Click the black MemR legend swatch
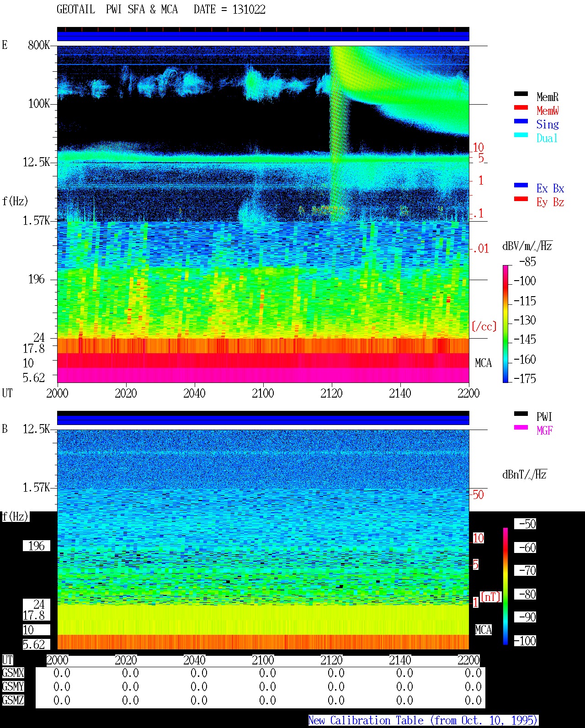The height and width of the screenshot is (728, 585). [521, 94]
